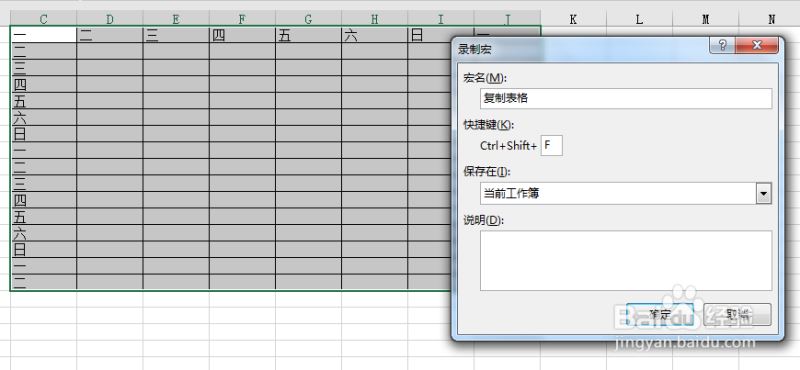The image size is (800, 370).
Task: Click the cell containing 四 in header row
Action: [x=242, y=35]
